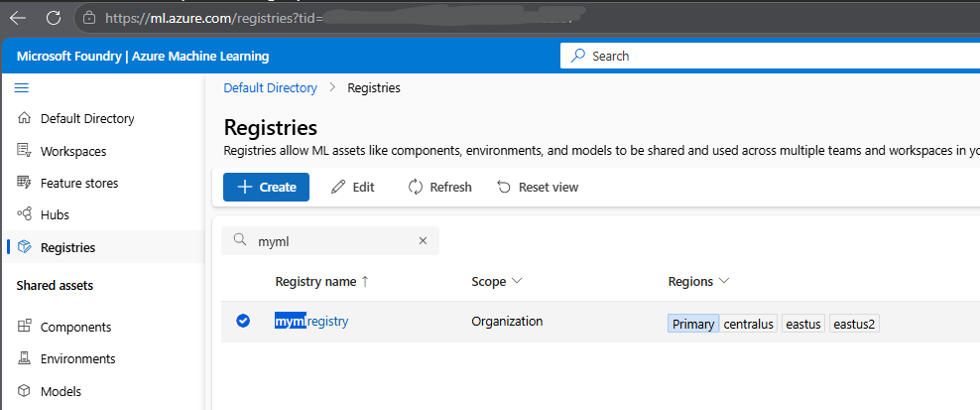Deselect the mymlregistry row checkbox
980x410 pixels.
(243, 321)
